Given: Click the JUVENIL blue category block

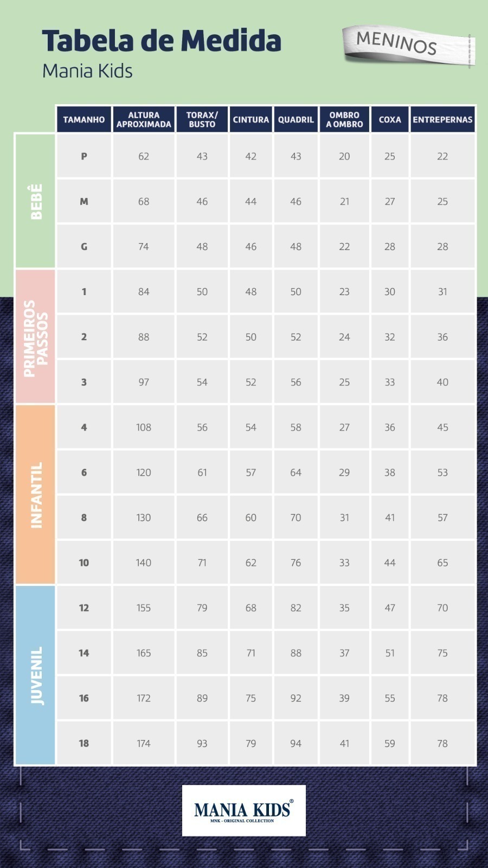Looking at the screenshot, I should [36, 675].
